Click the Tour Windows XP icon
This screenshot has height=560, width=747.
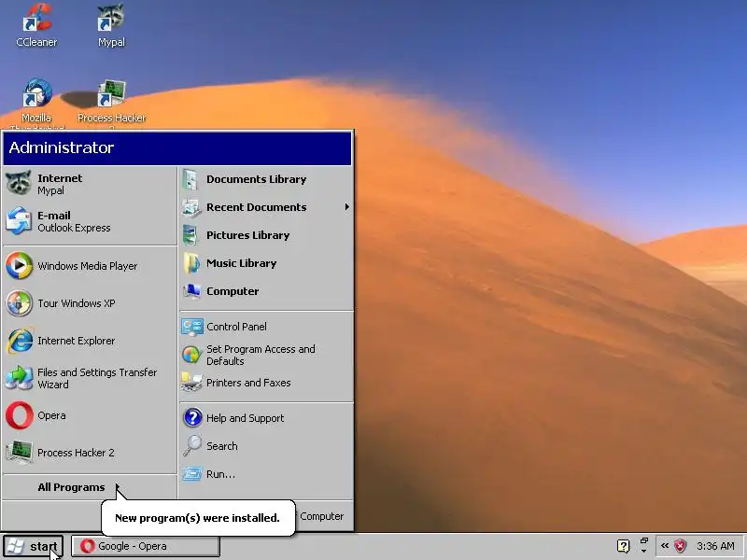[19, 302]
